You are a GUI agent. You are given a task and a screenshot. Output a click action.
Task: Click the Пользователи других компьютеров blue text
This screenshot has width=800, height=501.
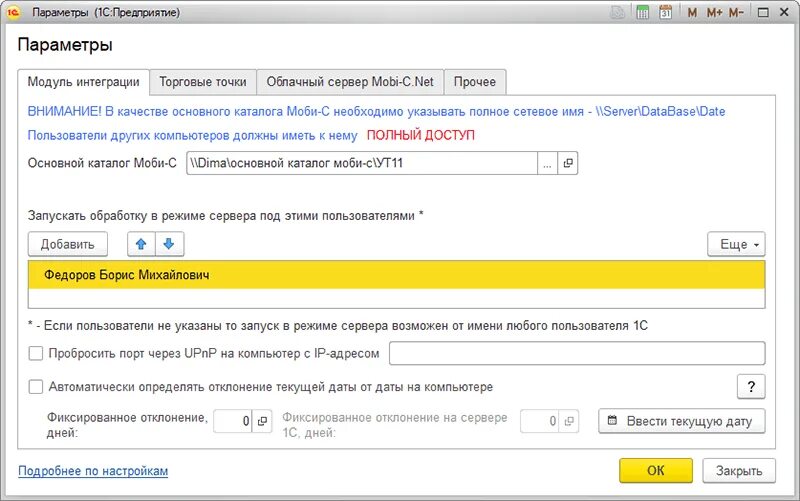click(x=192, y=135)
